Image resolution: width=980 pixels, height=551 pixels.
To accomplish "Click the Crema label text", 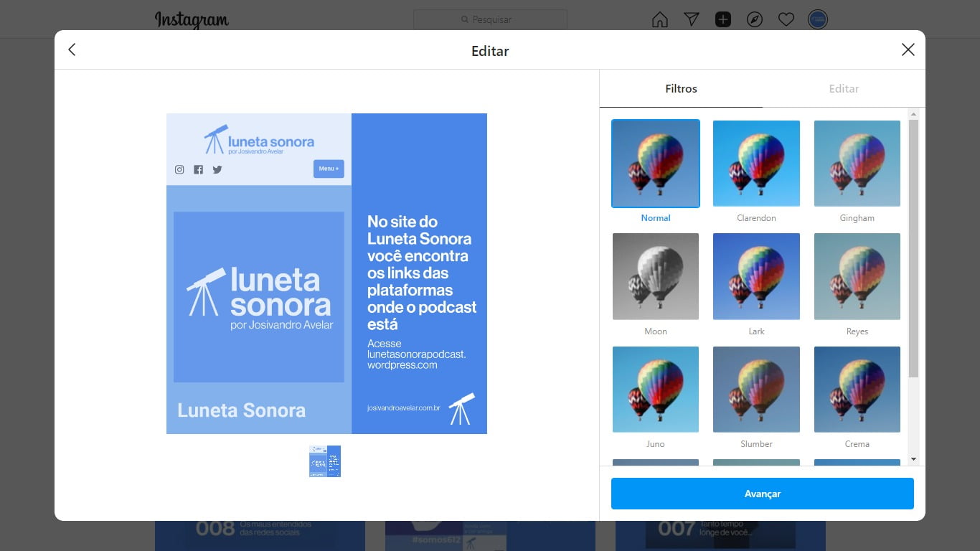I will click(x=857, y=444).
